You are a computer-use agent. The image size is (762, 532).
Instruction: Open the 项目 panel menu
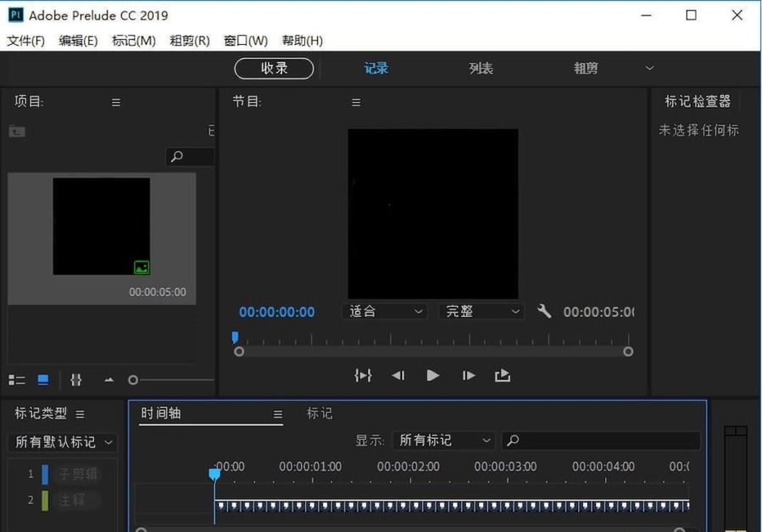(x=115, y=103)
